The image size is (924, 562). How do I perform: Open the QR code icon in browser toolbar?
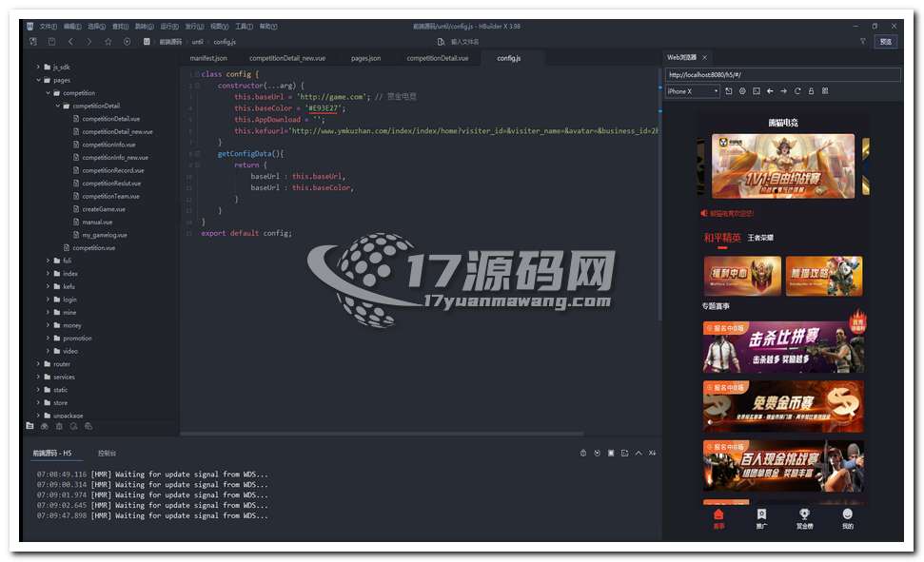(x=825, y=91)
